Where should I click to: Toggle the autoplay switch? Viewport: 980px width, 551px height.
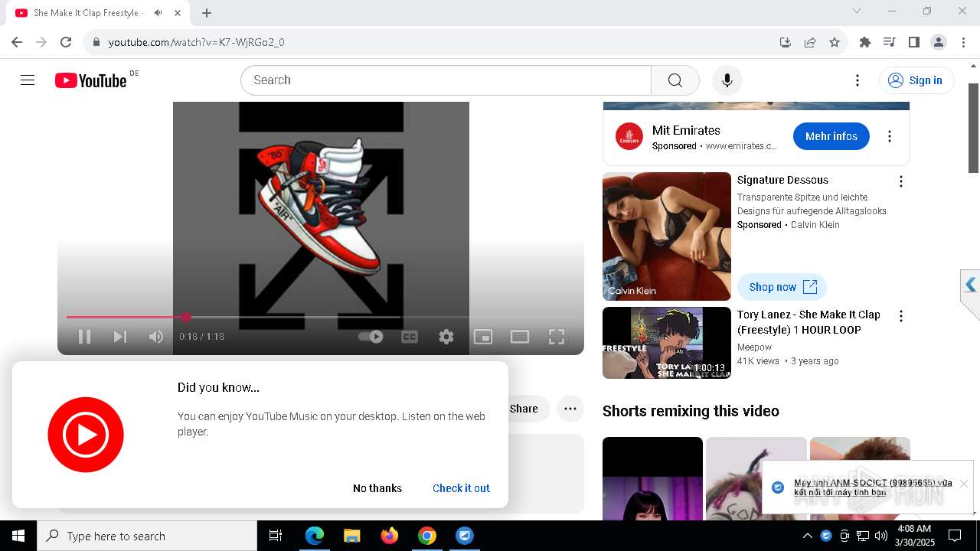click(x=371, y=337)
